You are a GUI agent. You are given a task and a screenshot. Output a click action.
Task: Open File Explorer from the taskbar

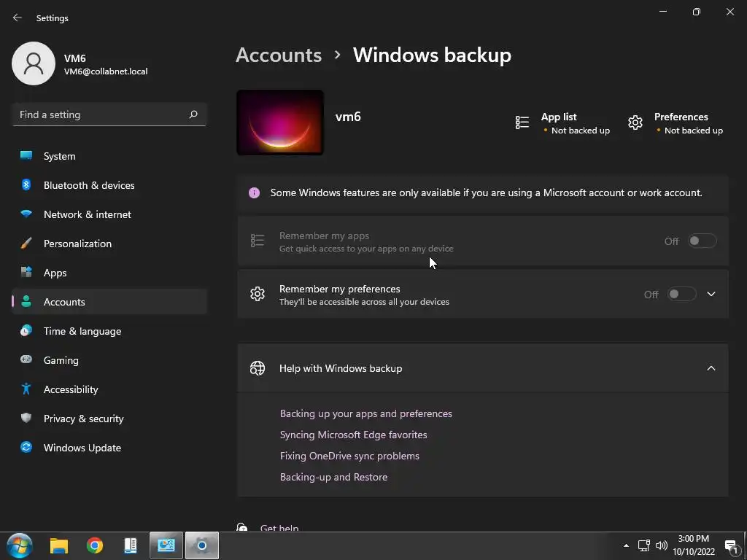59,545
